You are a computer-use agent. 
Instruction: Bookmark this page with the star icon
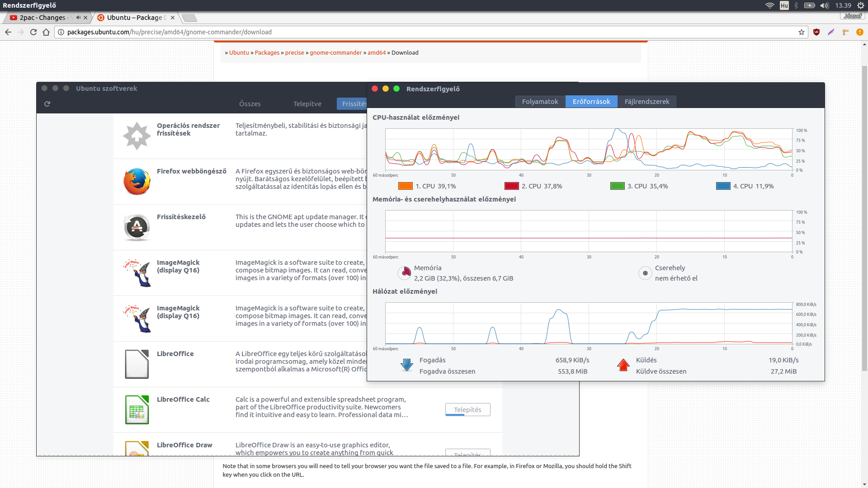point(802,32)
